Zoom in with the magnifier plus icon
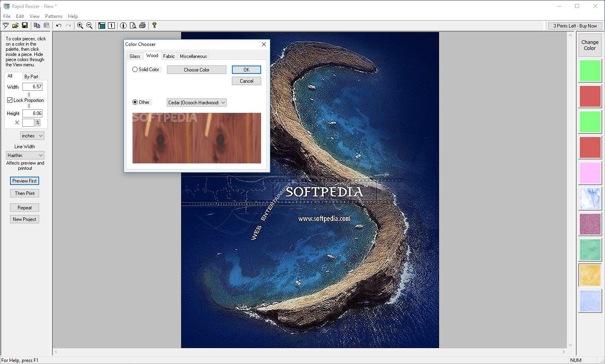 [x=80, y=26]
